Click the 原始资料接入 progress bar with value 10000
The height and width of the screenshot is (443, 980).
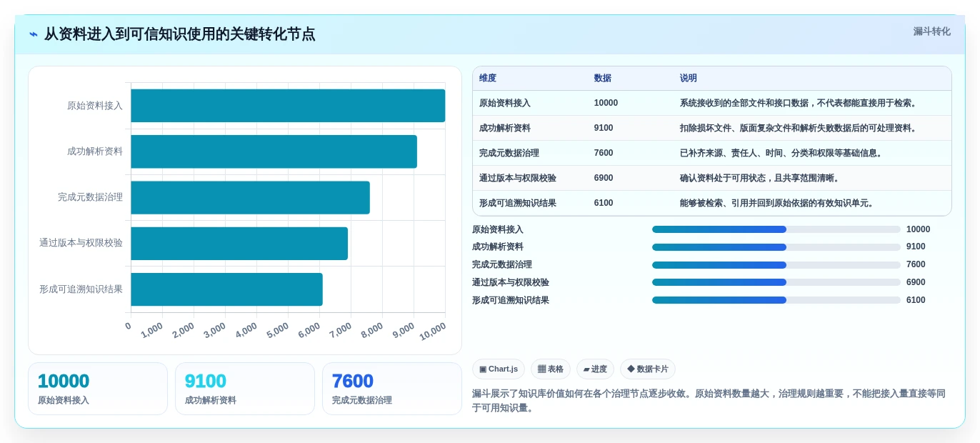[x=776, y=229]
